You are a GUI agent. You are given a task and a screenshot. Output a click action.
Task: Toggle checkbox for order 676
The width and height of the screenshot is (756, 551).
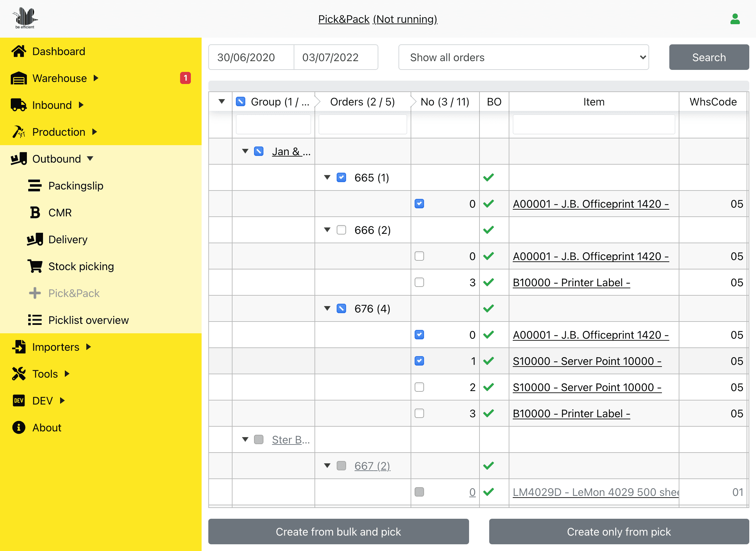342,309
